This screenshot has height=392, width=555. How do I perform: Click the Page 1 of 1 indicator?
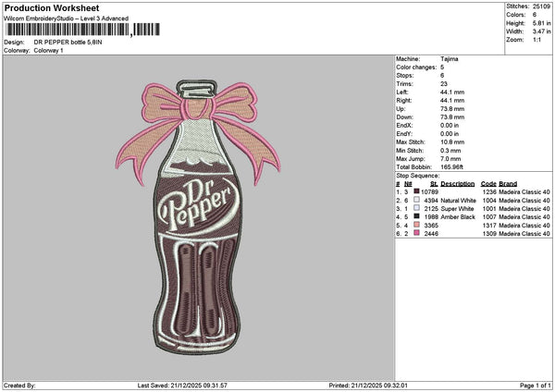(536, 386)
